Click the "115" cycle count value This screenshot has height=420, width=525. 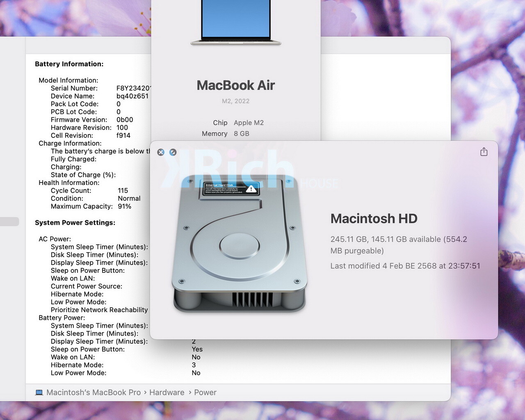123,191
